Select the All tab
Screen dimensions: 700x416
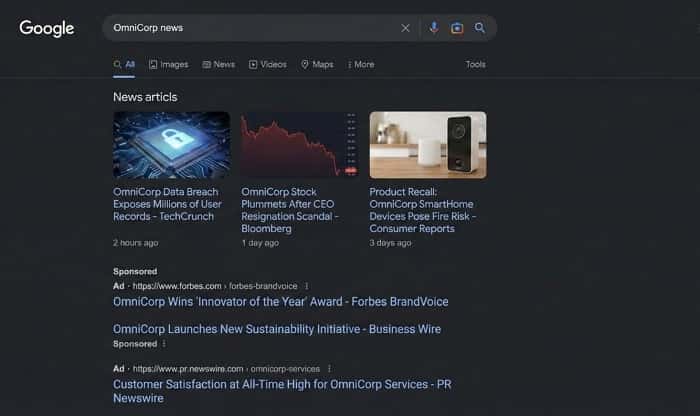(x=124, y=64)
